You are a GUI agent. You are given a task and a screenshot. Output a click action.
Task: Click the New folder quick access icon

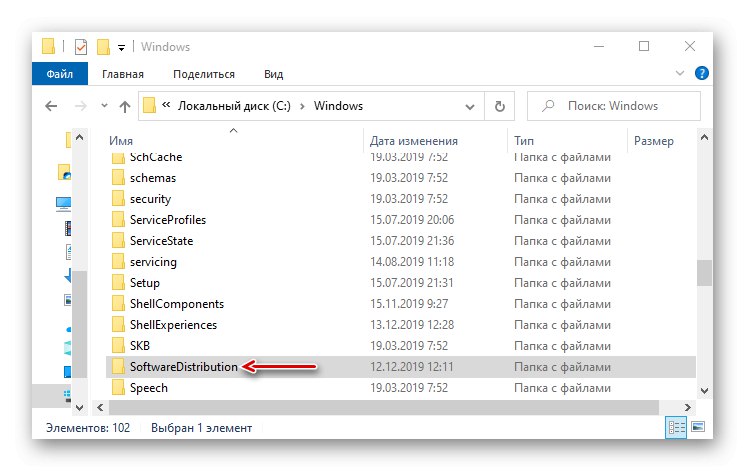point(103,47)
